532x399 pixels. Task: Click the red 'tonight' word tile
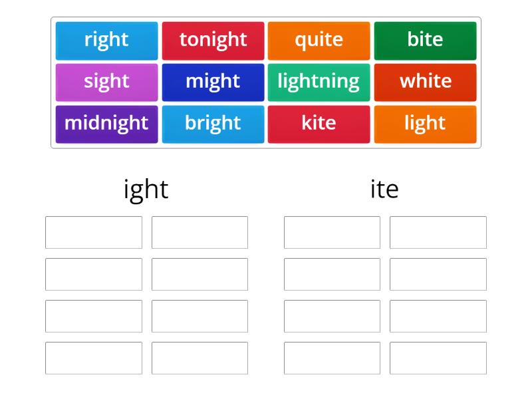(x=213, y=41)
